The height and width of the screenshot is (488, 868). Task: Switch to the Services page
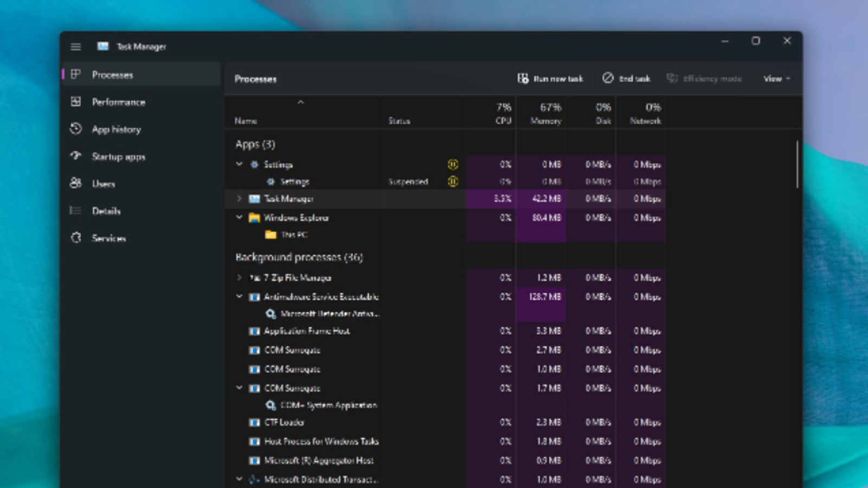141,237
